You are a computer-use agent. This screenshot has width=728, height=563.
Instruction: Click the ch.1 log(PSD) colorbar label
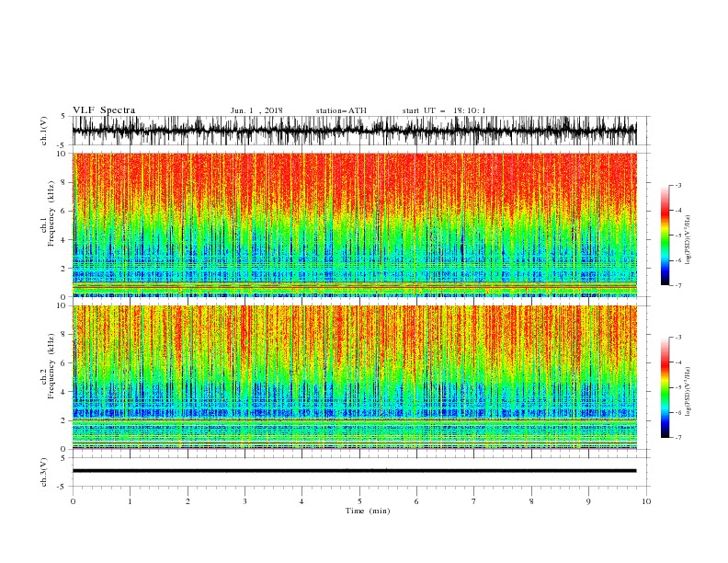(x=688, y=240)
